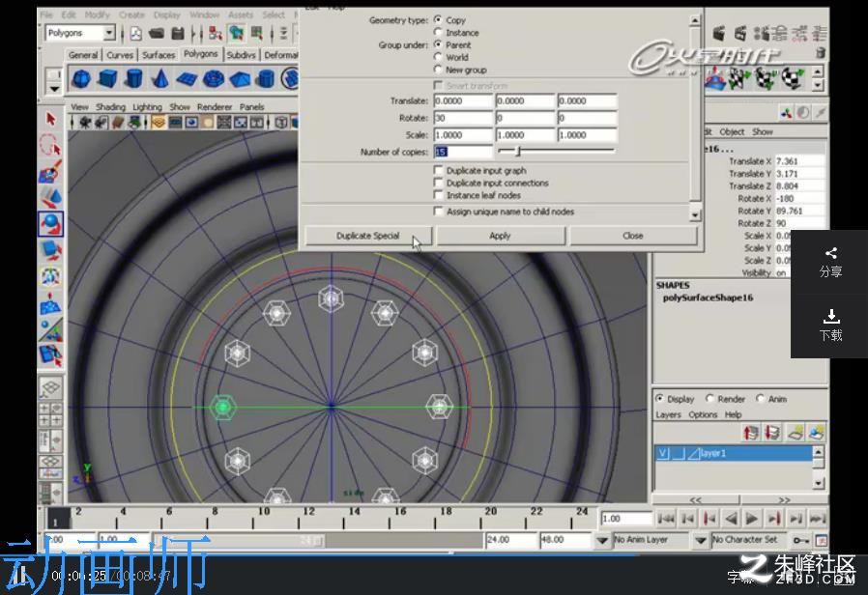Open the shelf options arrow menu

tap(54, 89)
